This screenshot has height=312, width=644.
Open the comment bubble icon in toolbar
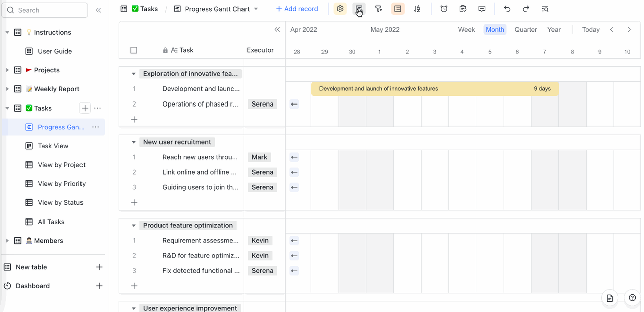click(x=482, y=9)
